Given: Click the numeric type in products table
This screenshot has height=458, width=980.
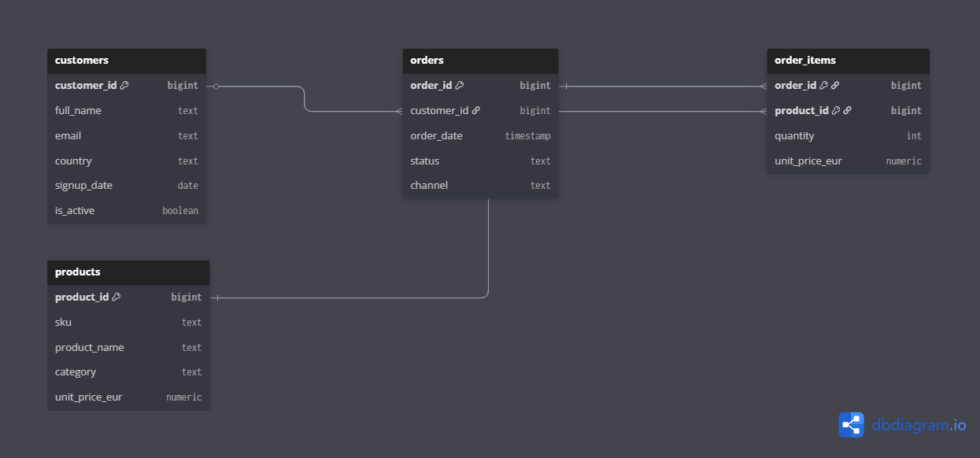Looking at the screenshot, I should tap(184, 397).
